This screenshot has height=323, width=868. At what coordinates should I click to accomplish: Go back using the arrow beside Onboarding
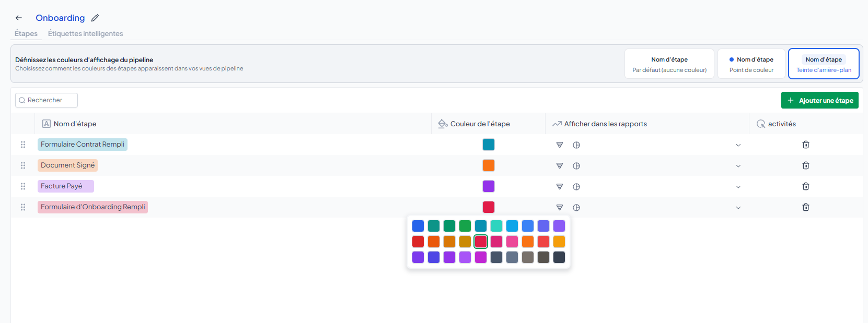click(19, 18)
